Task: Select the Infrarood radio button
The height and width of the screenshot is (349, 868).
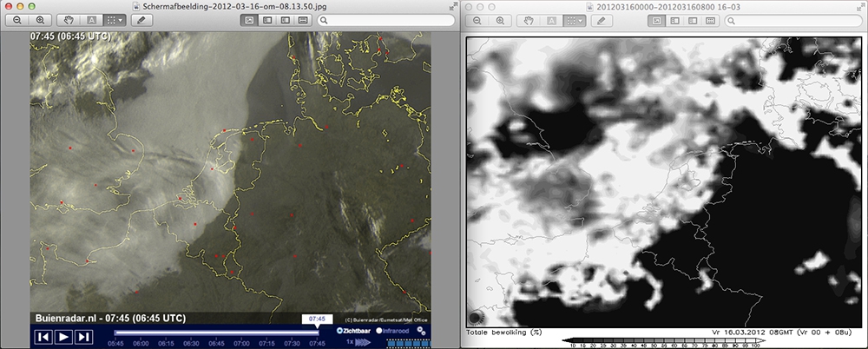Action: point(379,330)
